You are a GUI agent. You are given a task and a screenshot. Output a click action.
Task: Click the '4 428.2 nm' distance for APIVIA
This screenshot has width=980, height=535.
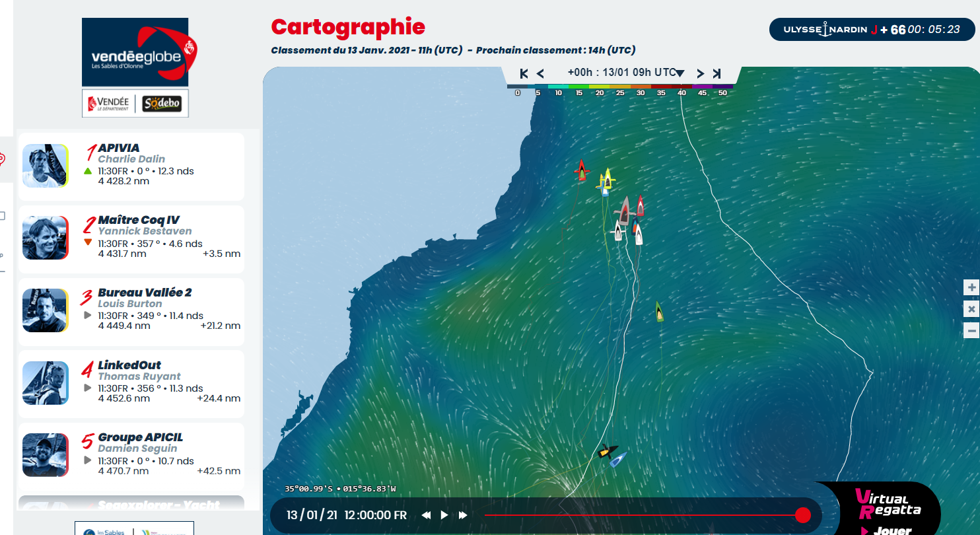[x=124, y=182]
